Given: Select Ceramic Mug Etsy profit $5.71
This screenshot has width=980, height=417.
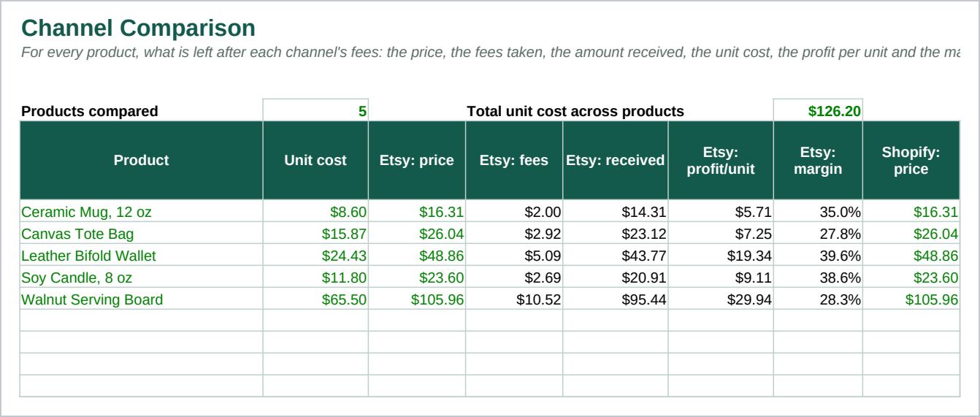Looking at the screenshot, I should click(721, 212).
